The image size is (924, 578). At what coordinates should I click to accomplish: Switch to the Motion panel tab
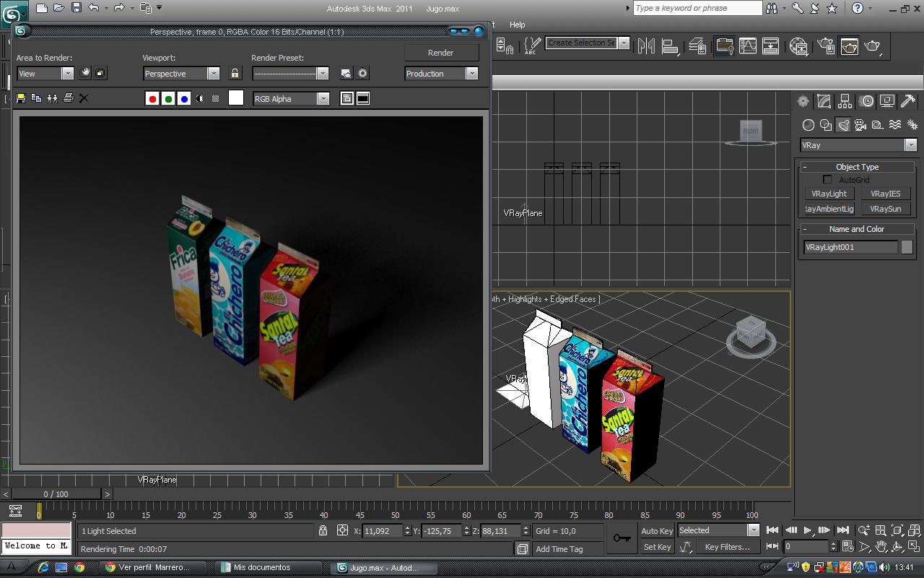[866, 101]
